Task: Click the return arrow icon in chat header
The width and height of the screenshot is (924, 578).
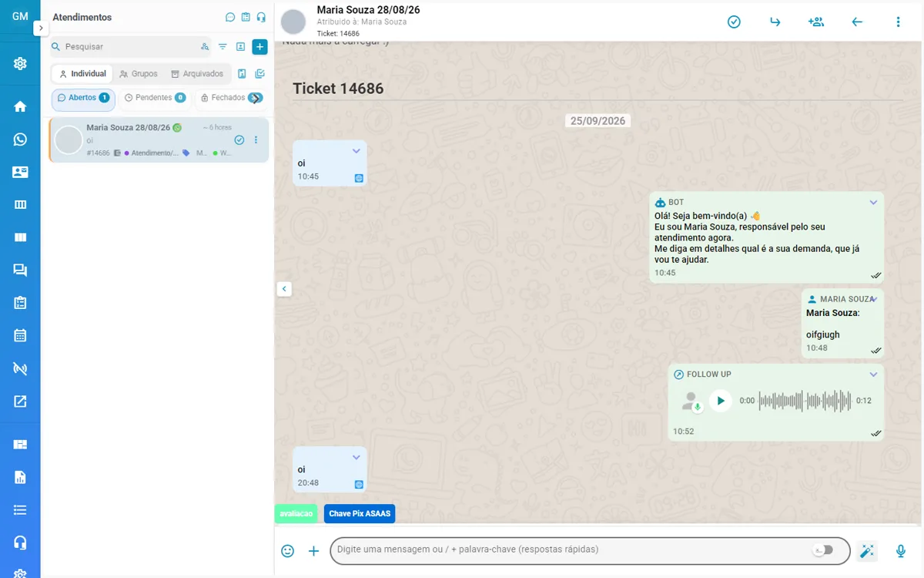Action: click(x=775, y=22)
